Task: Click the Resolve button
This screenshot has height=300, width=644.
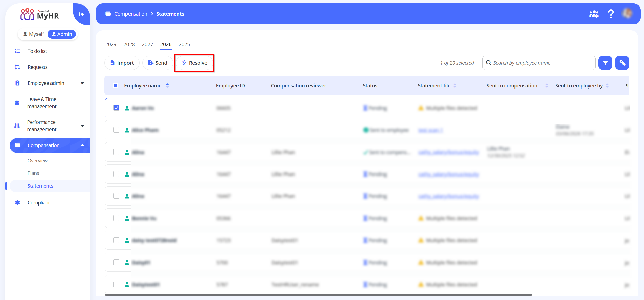Action: click(x=194, y=63)
